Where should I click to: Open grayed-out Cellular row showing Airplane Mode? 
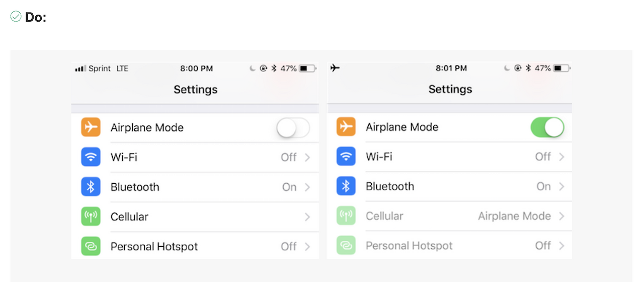click(x=449, y=216)
